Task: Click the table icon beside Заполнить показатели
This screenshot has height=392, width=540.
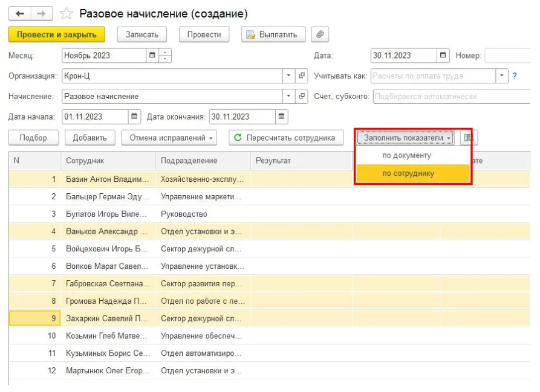Action: point(468,138)
